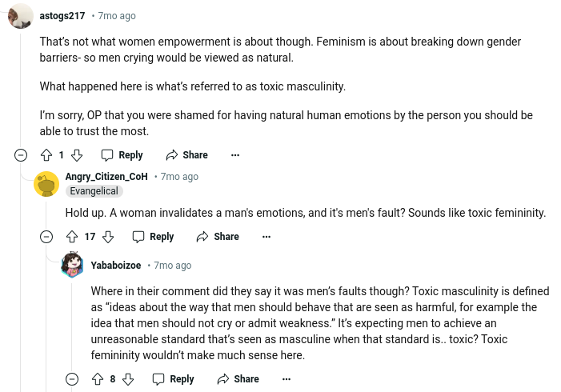
Task: Collapse Yababoizoe's comment thread
Action: (x=72, y=379)
